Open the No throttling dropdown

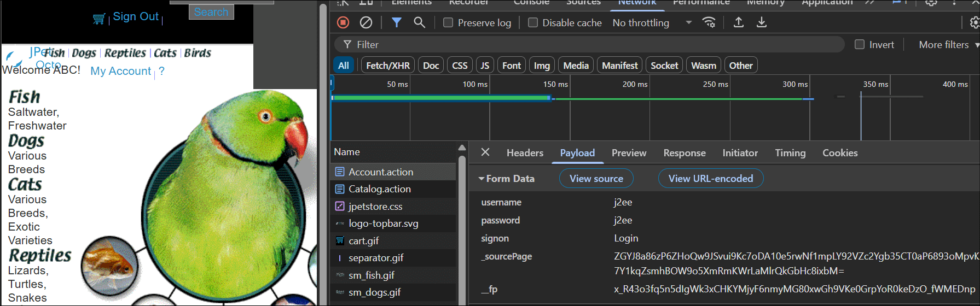point(652,23)
